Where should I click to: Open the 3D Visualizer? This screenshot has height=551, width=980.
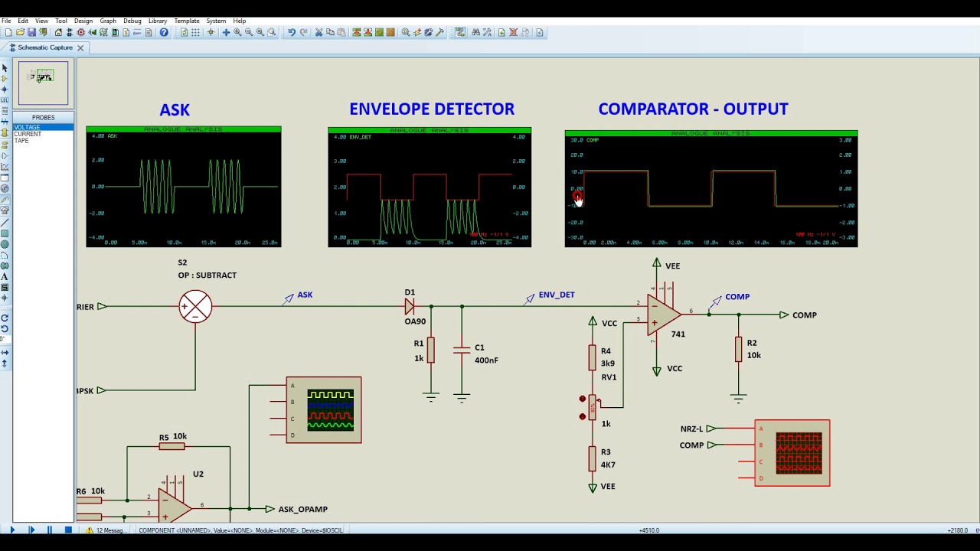92,32
